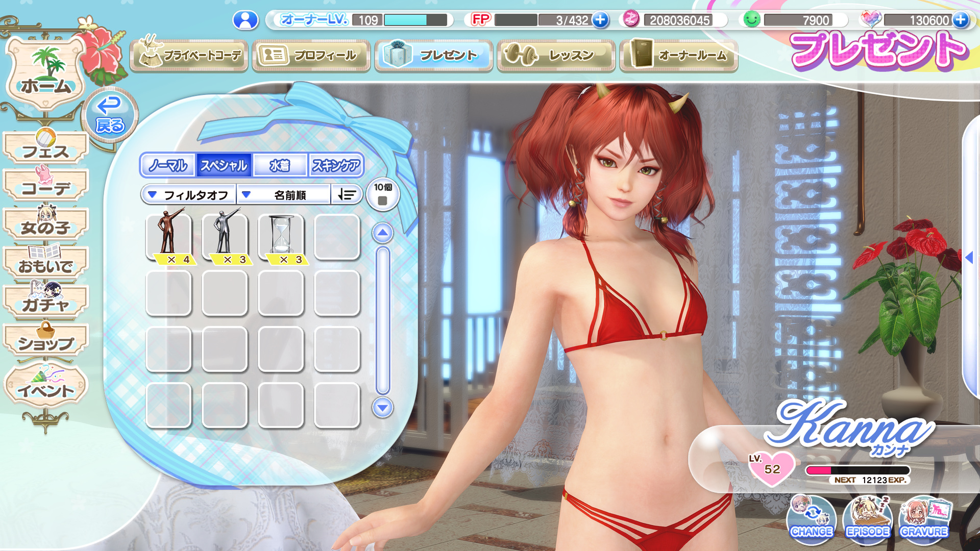Click the 208036045 currency value
This screenshot has height=551, width=980.
pyautogui.click(x=679, y=20)
